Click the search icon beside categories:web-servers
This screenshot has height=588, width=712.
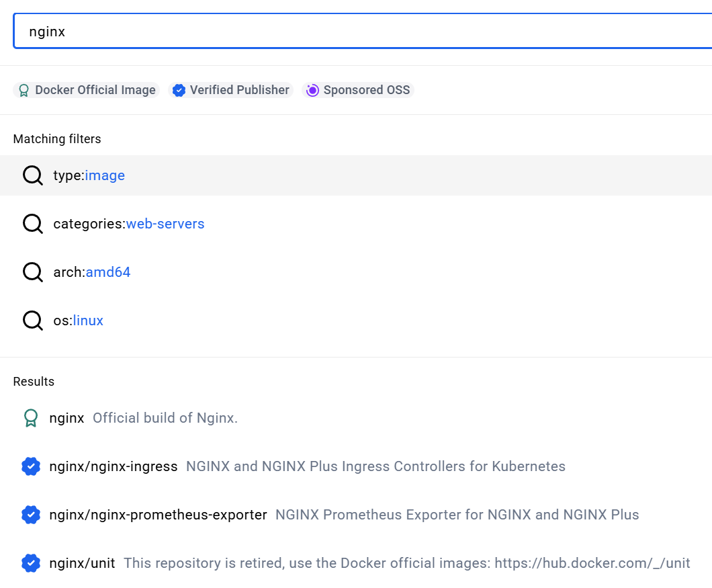pyautogui.click(x=33, y=224)
